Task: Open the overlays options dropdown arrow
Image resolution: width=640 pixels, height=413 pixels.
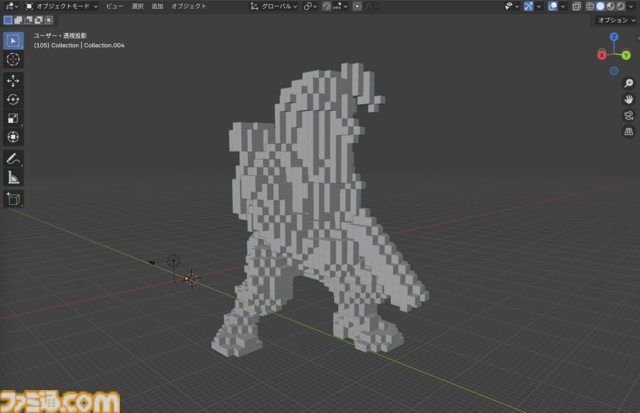Action: pos(563,6)
